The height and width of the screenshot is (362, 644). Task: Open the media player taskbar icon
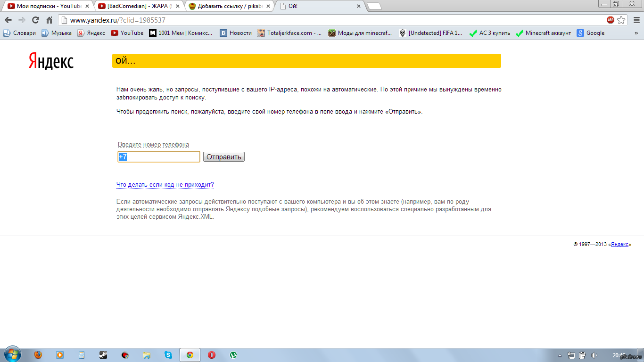(x=60, y=355)
